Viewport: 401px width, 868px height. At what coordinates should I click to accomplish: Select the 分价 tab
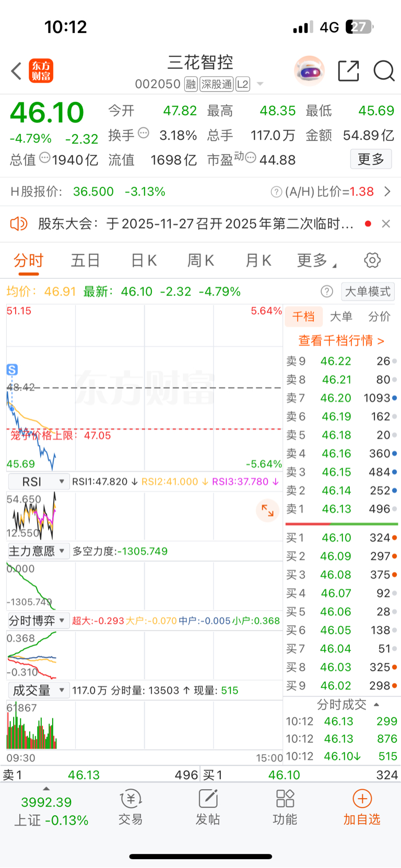click(x=379, y=316)
